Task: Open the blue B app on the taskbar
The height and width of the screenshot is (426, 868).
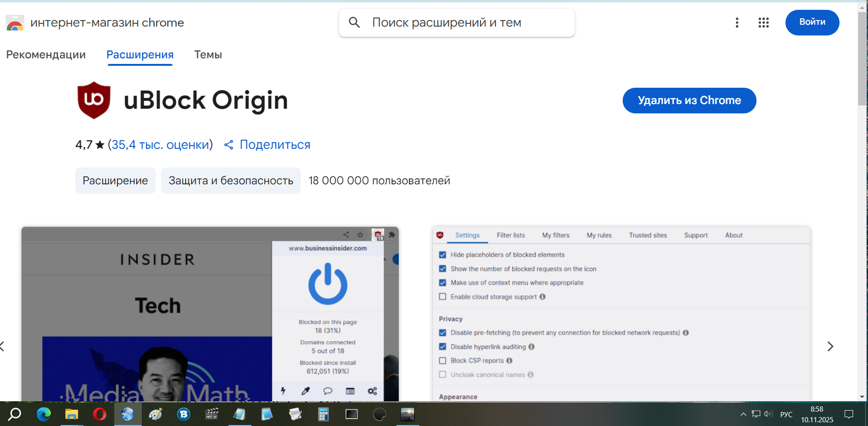Action: (183, 414)
